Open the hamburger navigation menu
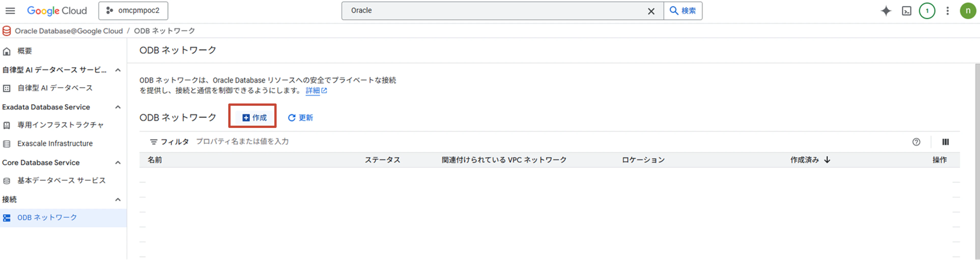The image size is (980, 263). point(10,11)
